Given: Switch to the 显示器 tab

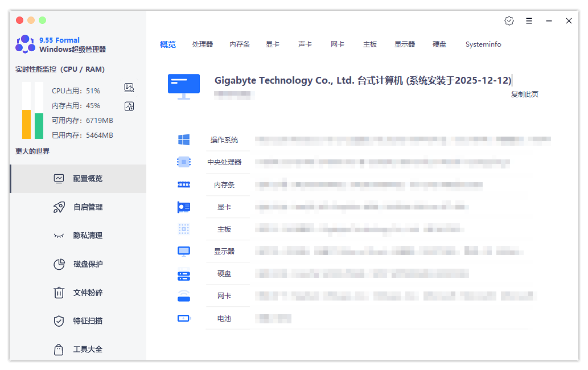Looking at the screenshot, I should point(405,44).
